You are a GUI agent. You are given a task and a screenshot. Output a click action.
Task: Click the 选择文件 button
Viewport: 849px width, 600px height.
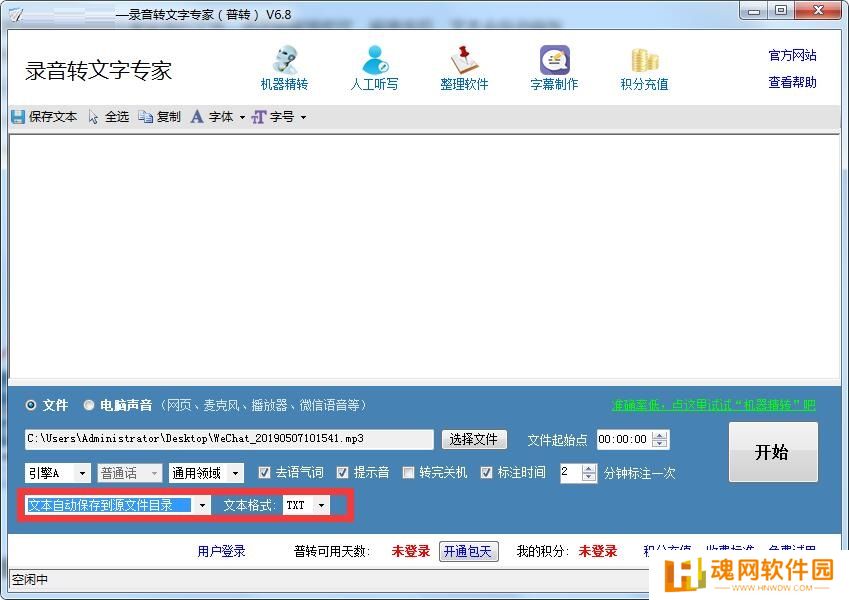click(x=474, y=439)
